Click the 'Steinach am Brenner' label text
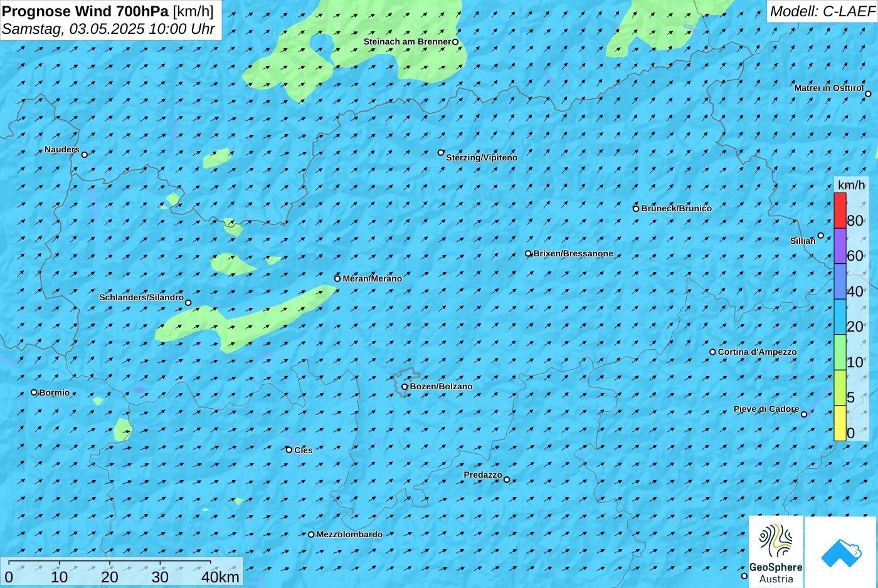Image resolution: width=878 pixels, height=588 pixels. coord(407,42)
